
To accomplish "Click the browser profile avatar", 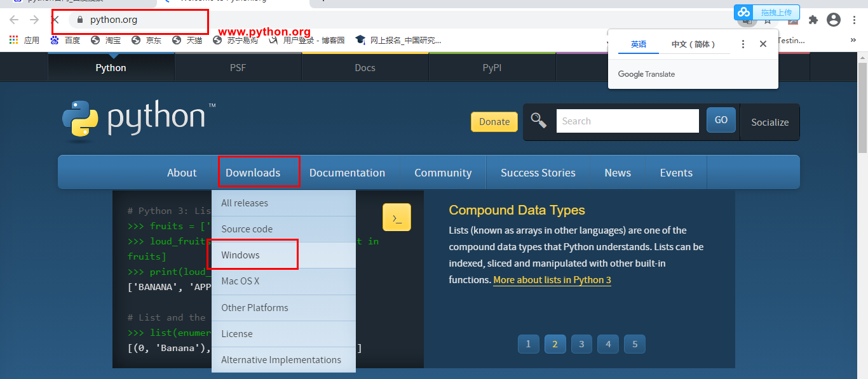I will pyautogui.click(x=833, y=20).
